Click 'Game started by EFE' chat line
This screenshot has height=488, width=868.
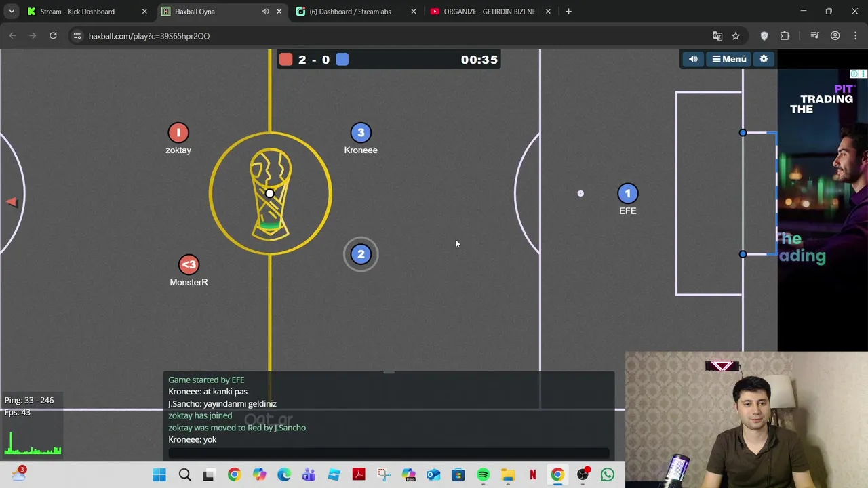tap(206, 380)
